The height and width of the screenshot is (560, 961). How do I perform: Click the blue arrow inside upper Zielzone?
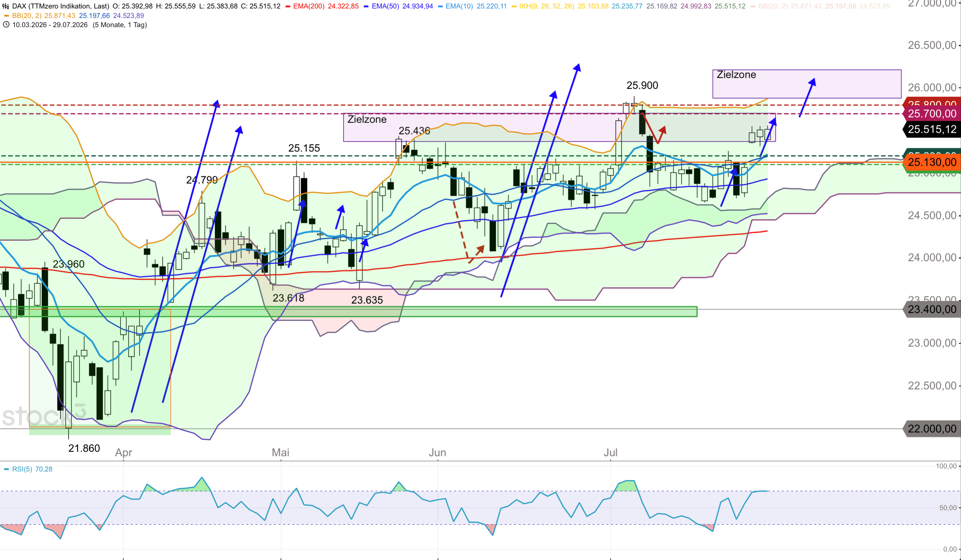tap(807, 98)
